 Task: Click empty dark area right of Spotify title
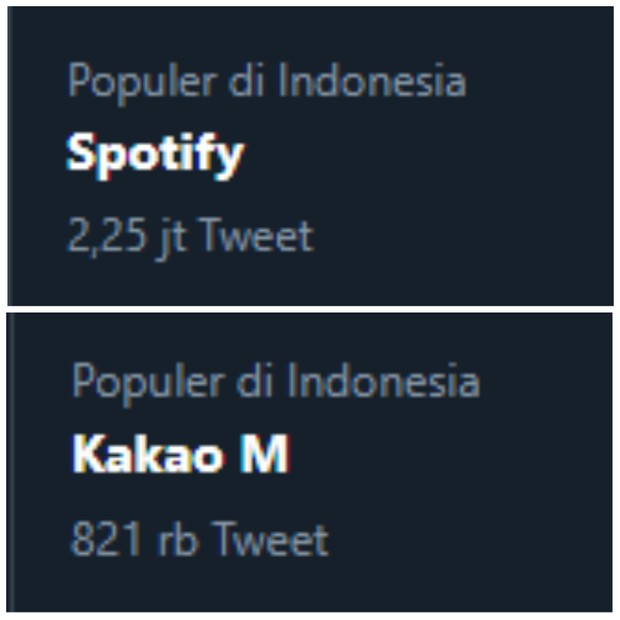pyautogui.click(x=430, y=155)
